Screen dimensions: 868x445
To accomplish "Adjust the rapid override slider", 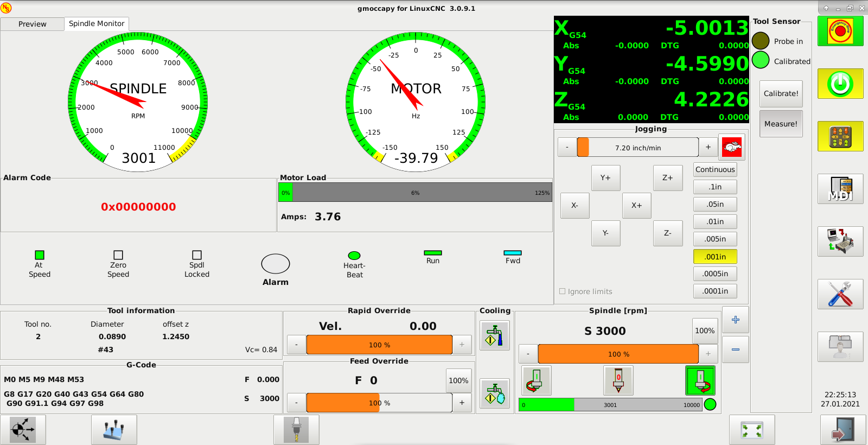I will 379,345.
